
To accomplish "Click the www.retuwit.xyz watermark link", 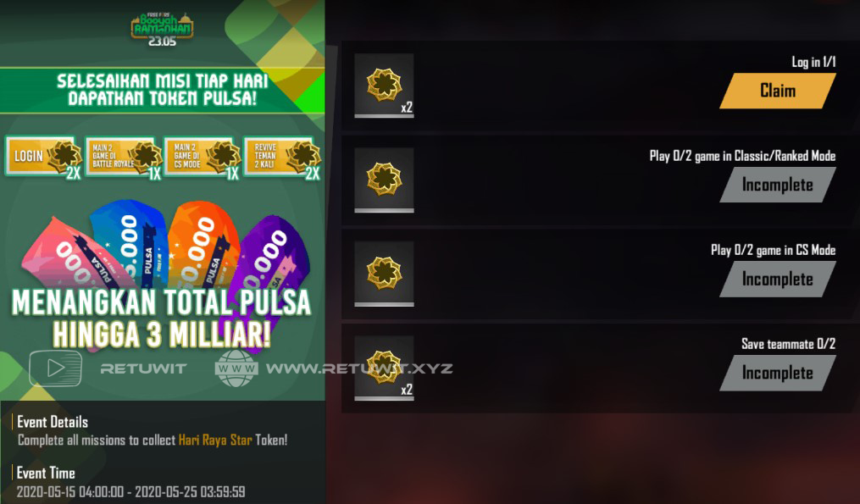I will pos(359,368).
